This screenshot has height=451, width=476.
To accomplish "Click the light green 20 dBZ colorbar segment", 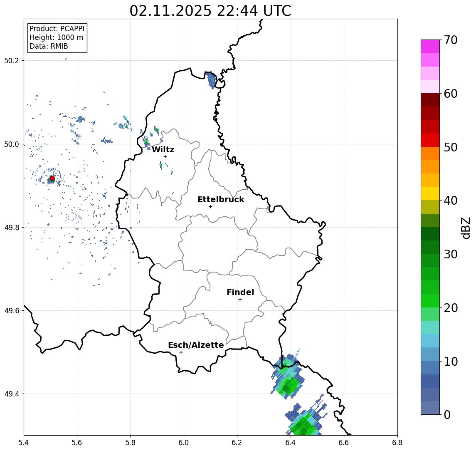I will (430, 301).
